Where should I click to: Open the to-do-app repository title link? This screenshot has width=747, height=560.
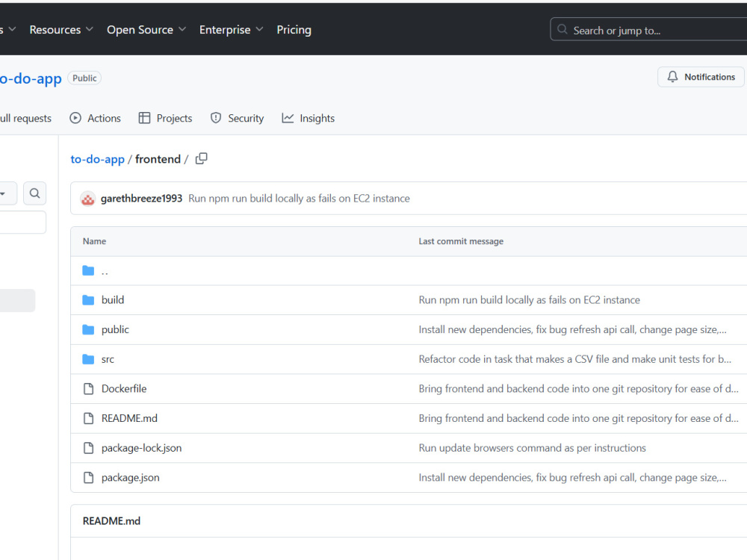(x=31, y=78)
